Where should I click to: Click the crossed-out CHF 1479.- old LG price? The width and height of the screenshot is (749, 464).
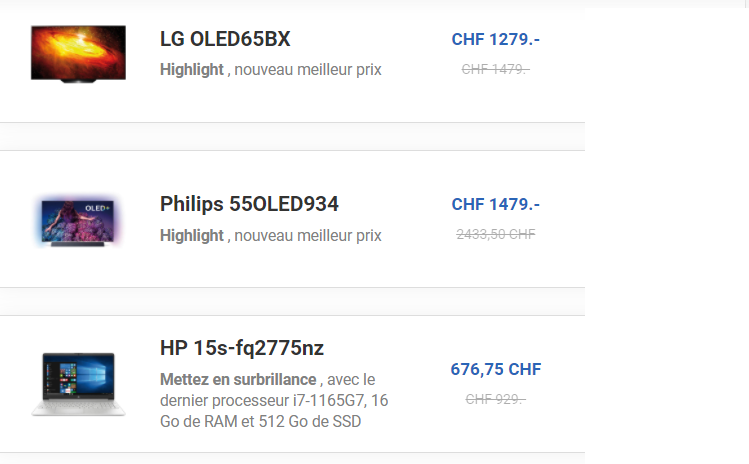click(x=495, y=69)
